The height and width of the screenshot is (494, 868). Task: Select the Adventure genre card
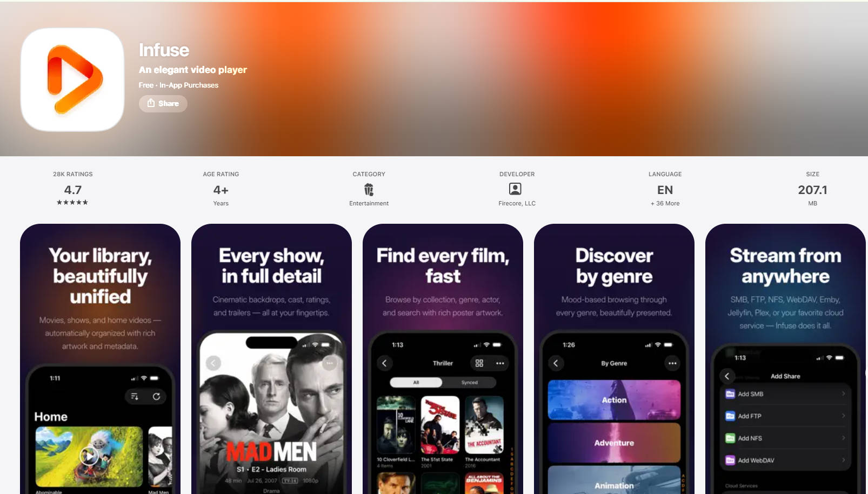[614, 443]
